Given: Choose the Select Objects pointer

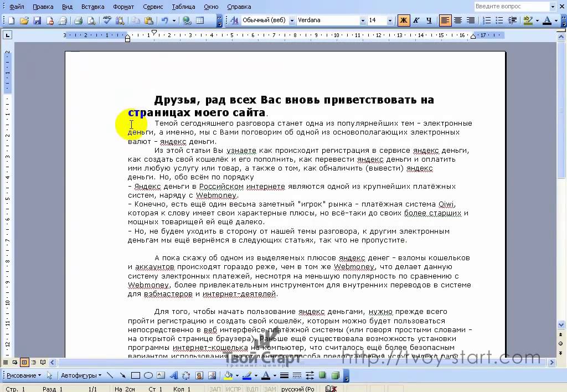Looking at the screenshot, I should (x=49, y=375).
